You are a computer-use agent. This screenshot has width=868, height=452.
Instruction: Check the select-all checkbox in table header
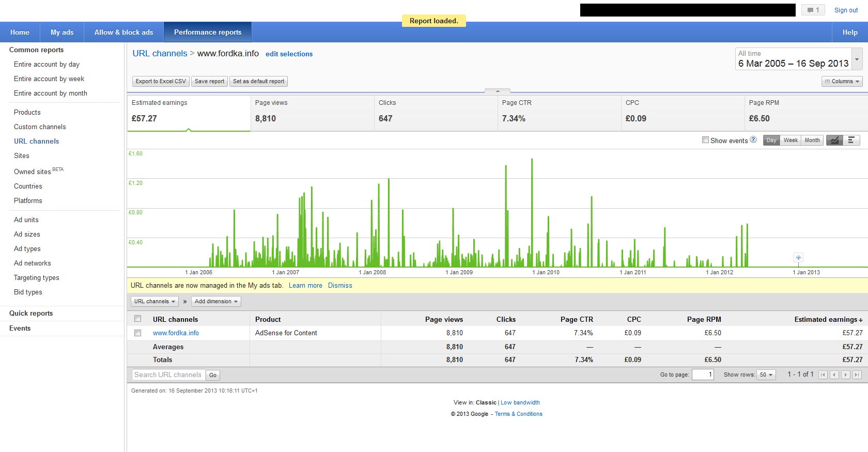[138, 319]
